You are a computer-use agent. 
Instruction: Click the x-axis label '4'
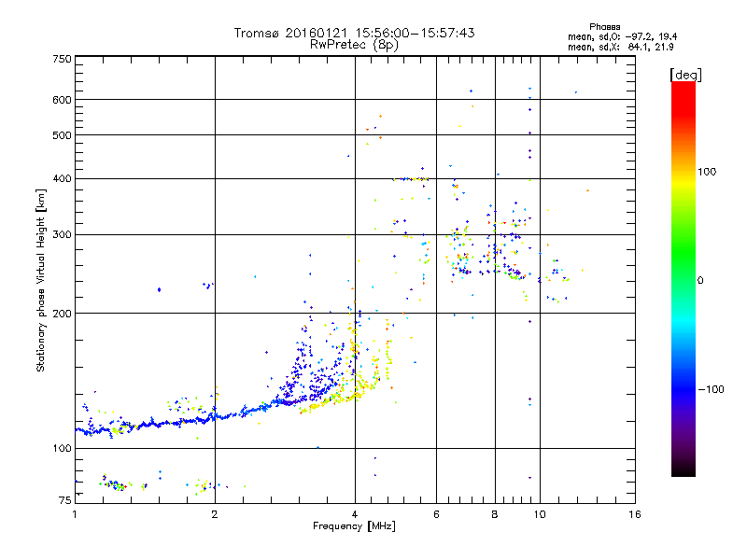coord(355,514)
